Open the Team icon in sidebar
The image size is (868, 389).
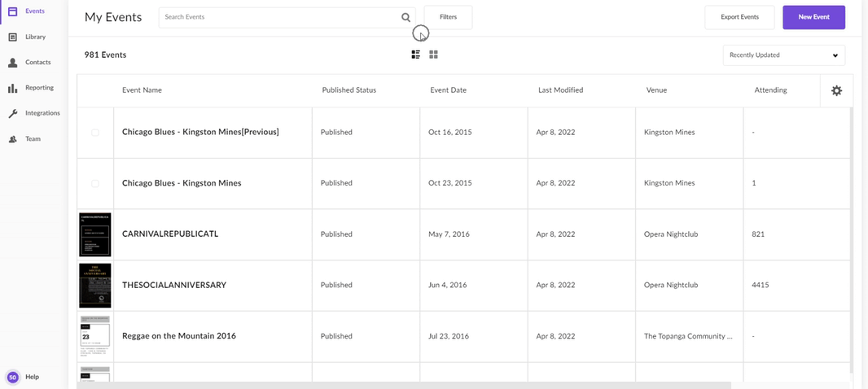pos(13,139)
